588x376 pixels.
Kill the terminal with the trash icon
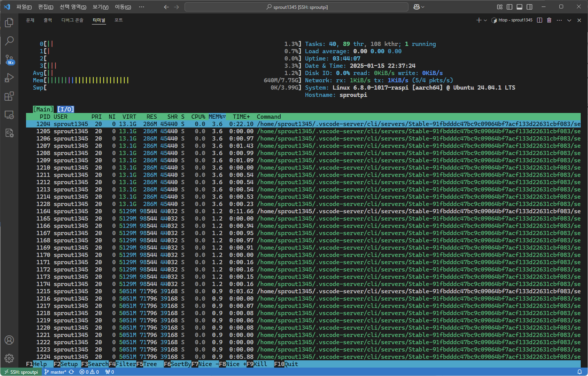click(x=549, y=20)
